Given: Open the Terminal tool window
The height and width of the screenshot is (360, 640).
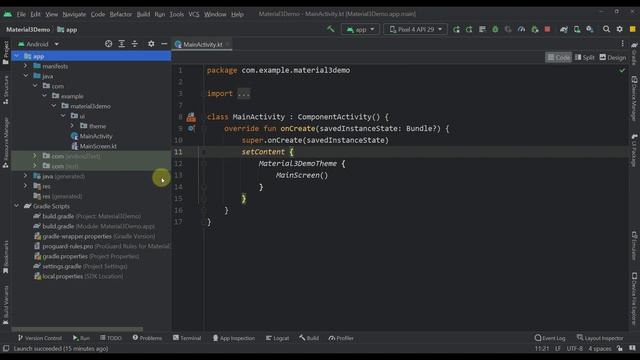Looking at the screenshot, I should tap(187, 338).
